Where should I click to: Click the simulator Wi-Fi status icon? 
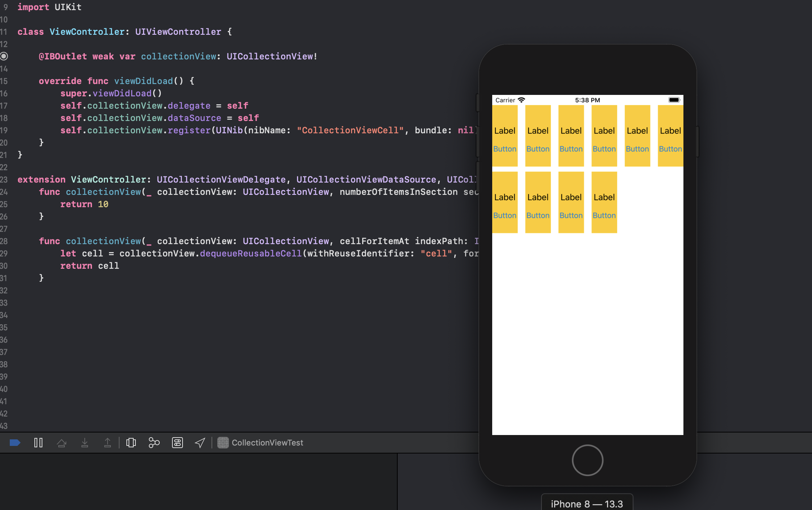coord(521,100)
